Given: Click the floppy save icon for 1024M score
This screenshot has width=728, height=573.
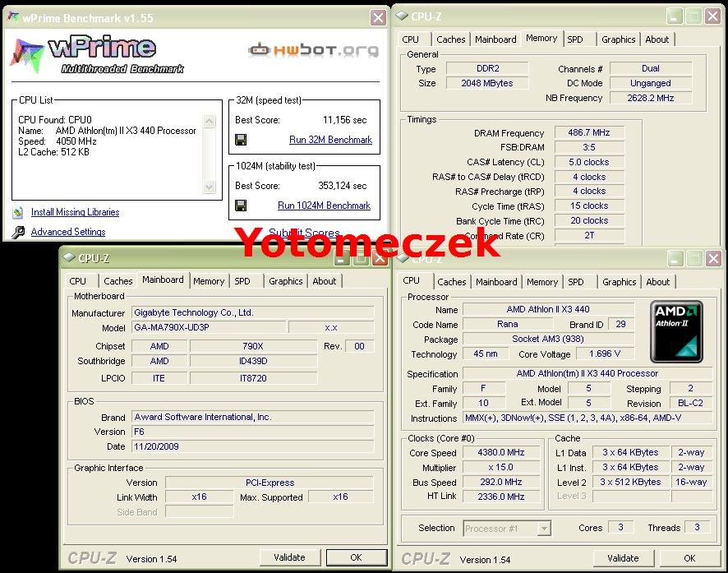Looking at the screenshot, I should [x=241, y=206].
